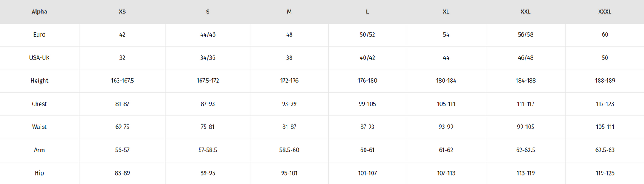Click the Euro row label
Screen dimensions: 644x184
39,35
